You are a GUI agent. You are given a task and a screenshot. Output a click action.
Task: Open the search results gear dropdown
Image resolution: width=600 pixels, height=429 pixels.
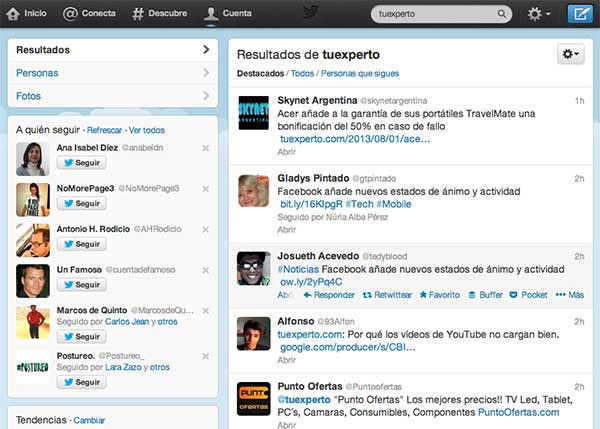[x=571, y=54]
